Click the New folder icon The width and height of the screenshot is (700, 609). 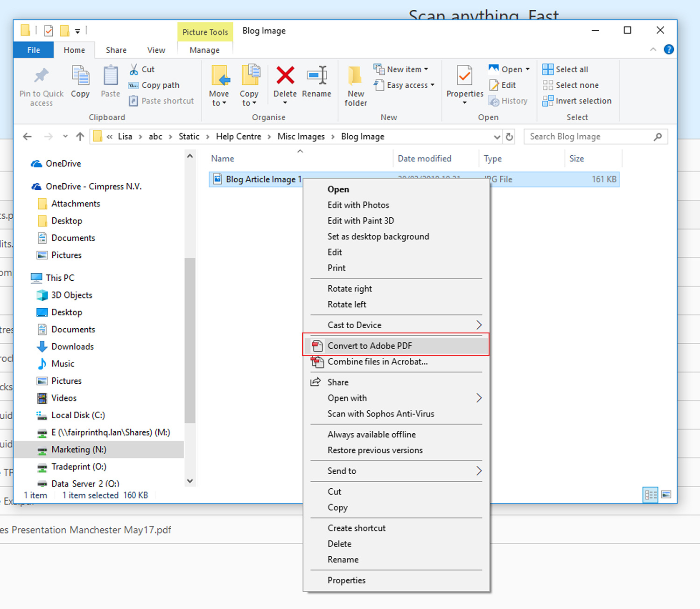[356, 76]
